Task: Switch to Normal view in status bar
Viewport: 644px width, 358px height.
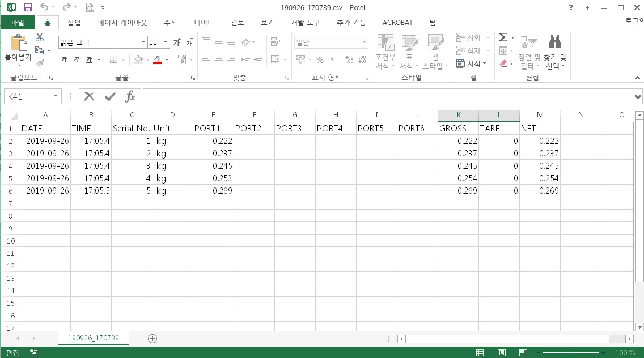Action: pos(480,353)
